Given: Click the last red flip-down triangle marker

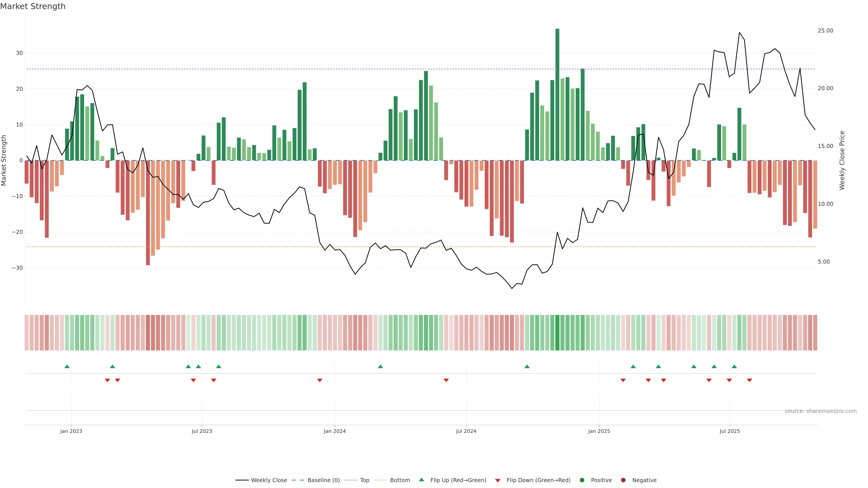Looking at the screenshot, I should [749, 380].
